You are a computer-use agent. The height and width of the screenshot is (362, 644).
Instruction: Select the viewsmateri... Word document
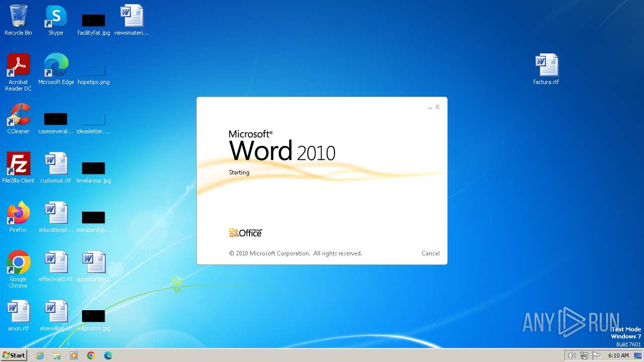[x=131, y=20]
